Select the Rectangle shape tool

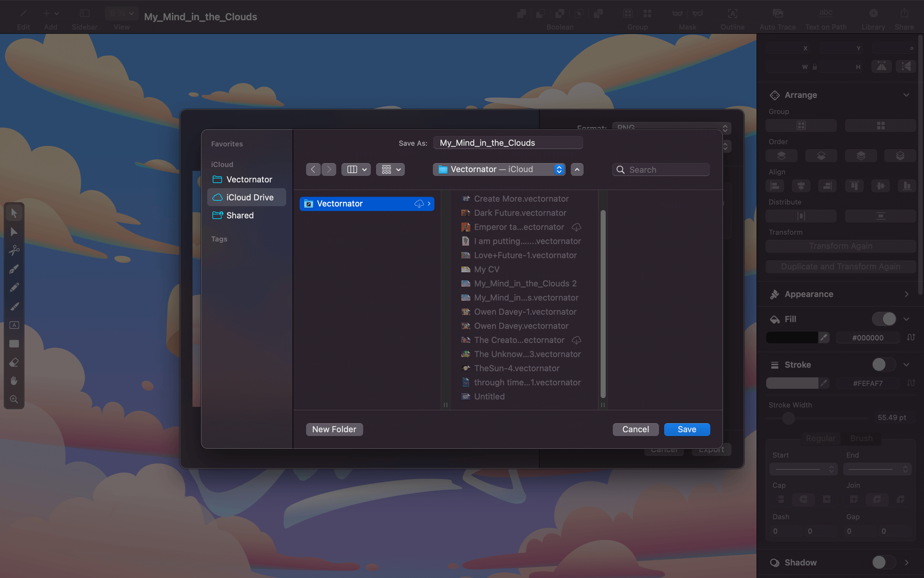(14, 344)
